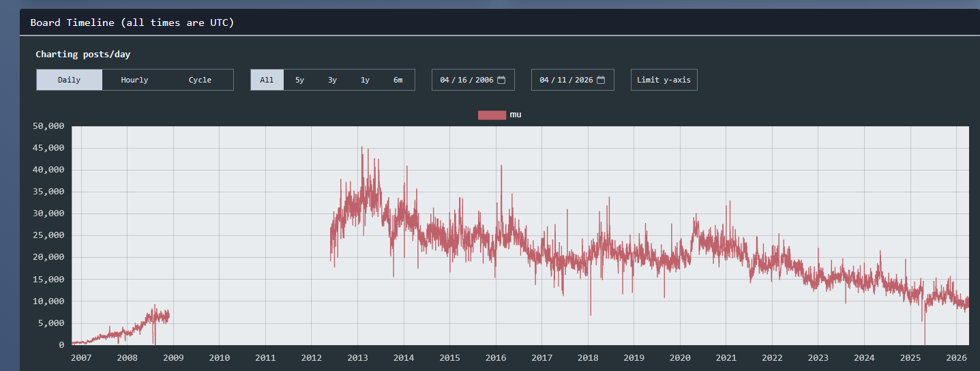Click the 50,000 y-axis label
Image resolution: width=980 pixels, height=371 pixels.
tap(48, 126)
